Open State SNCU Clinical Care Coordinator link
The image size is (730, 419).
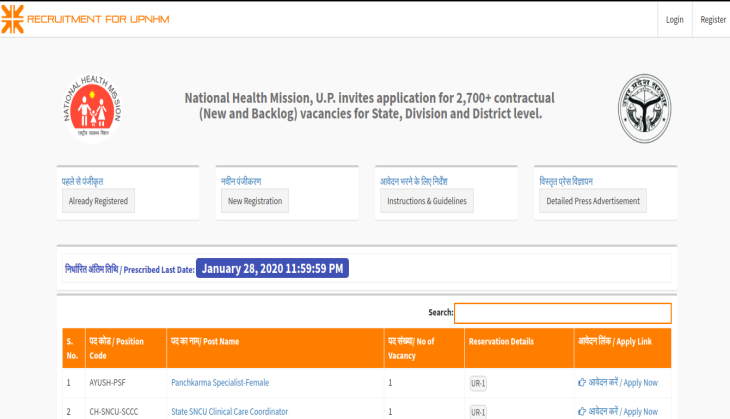tap(230, 412)
